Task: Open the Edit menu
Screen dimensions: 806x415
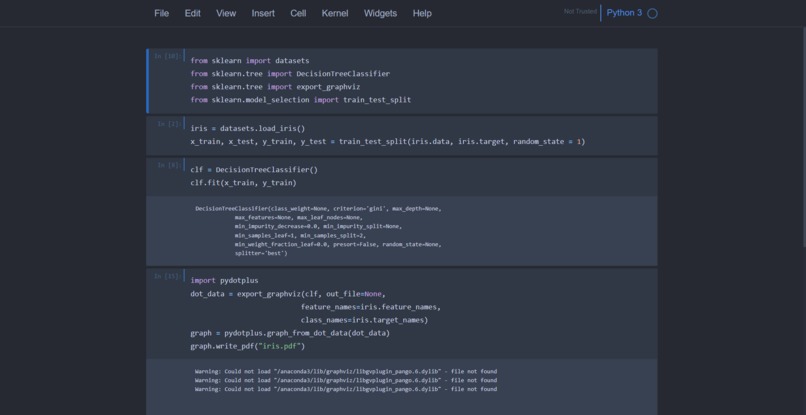Action: tap(193, 13)
